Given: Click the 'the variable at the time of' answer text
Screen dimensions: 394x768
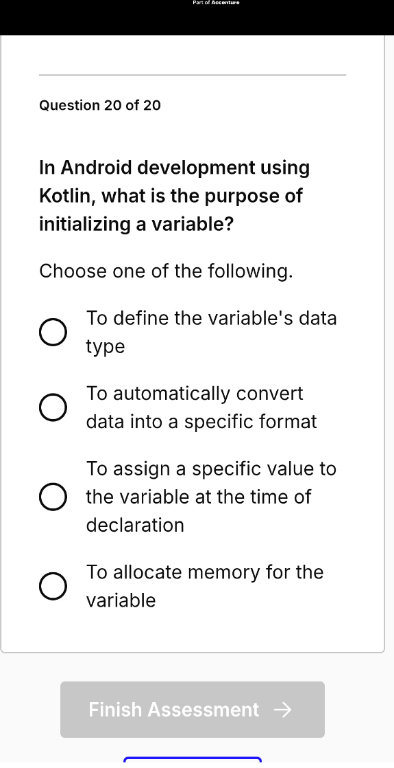Looking at the screenshot, I should click(198, 497).
